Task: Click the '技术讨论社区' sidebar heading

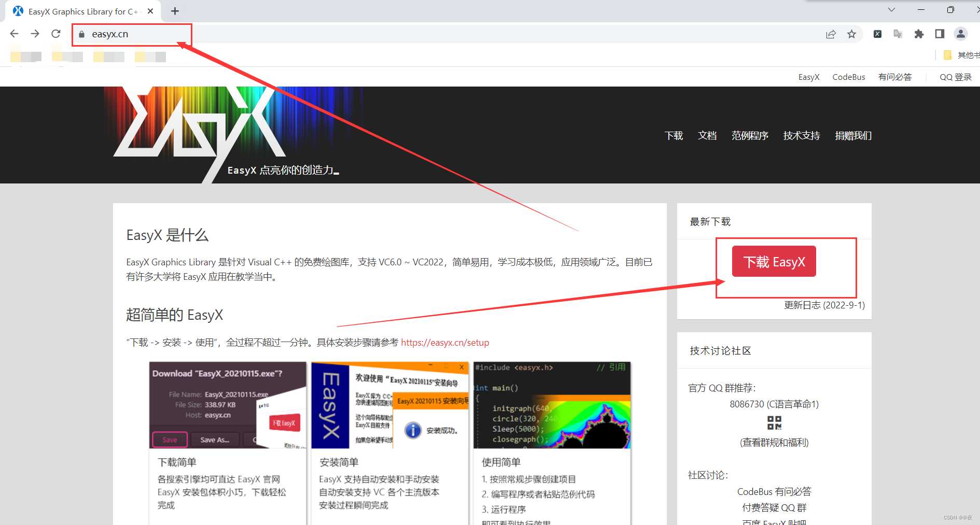Action: (720, 351)
